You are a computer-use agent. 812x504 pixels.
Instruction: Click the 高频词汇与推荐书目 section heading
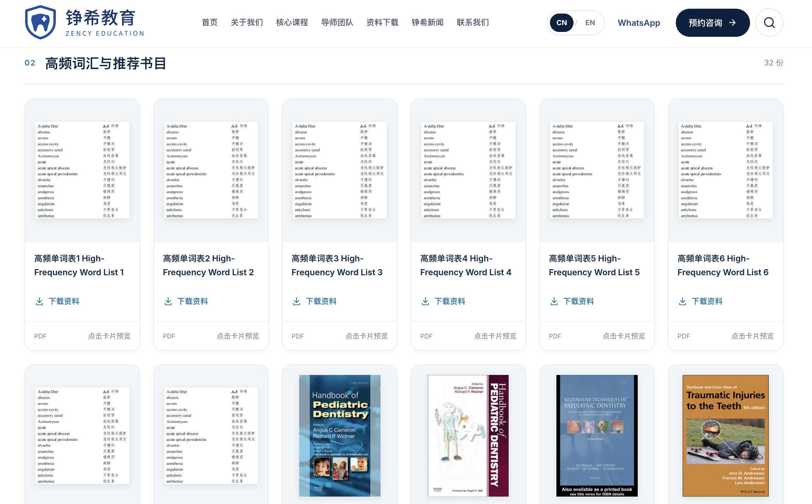pos(105,63)
